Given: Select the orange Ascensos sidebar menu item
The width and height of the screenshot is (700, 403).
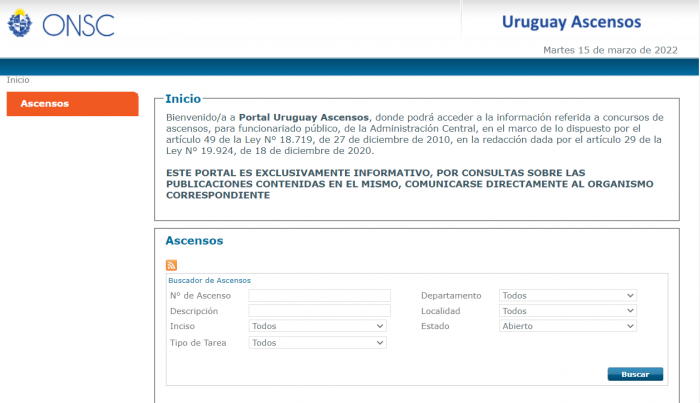Looking at the screenshot, I should tap(73, 104).
